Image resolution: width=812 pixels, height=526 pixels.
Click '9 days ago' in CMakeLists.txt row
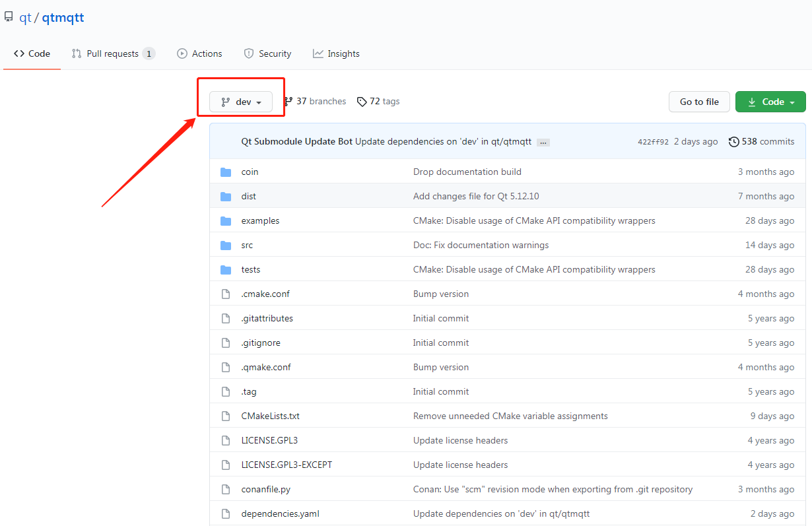pos(772,416)
